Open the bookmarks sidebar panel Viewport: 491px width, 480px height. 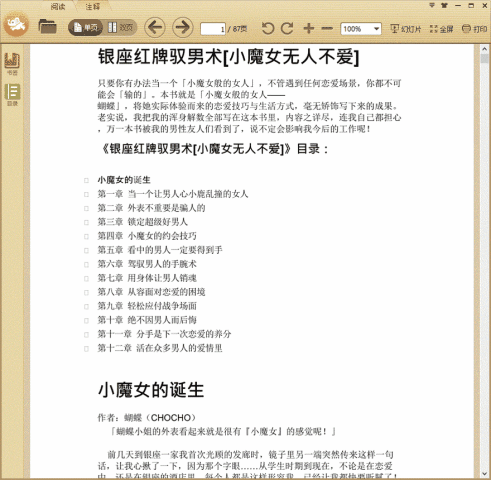coord(12,63)
